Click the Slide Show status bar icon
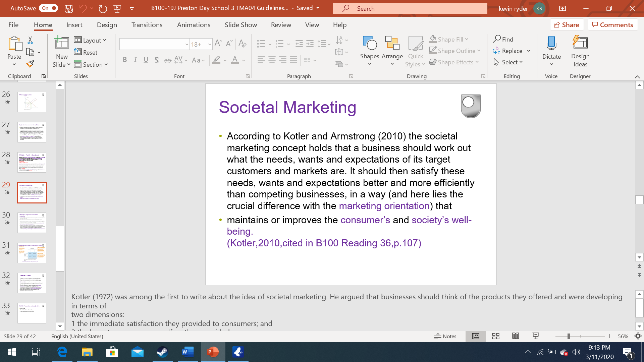This screenshot has height=362, width=644. 536,336
